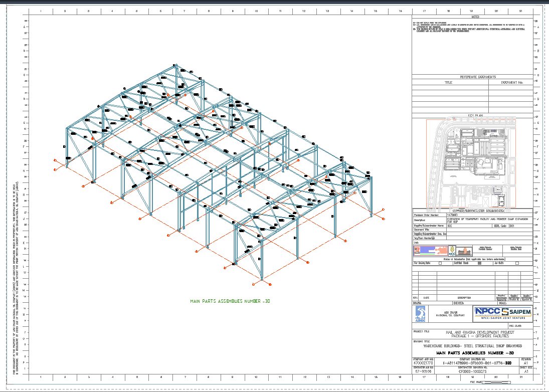Click the 'CHECKED' field label
Viewport: 549px width, 392px height.
[459, 303]
